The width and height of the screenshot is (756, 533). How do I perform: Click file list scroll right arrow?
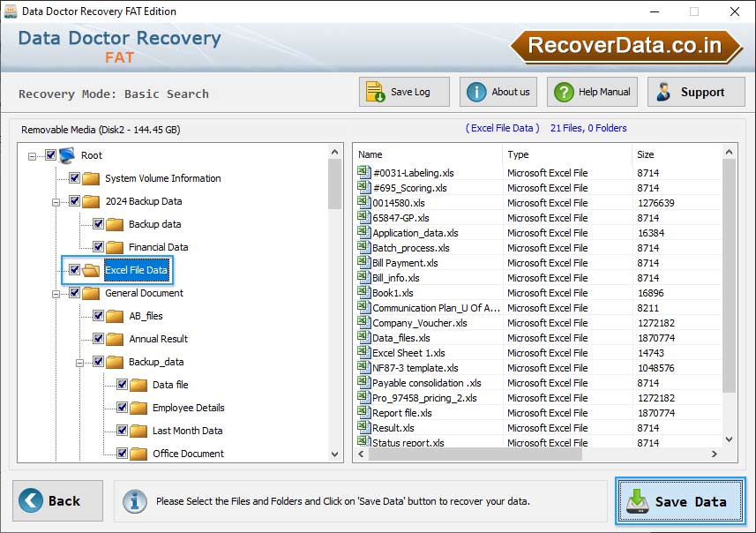[715, 454]
